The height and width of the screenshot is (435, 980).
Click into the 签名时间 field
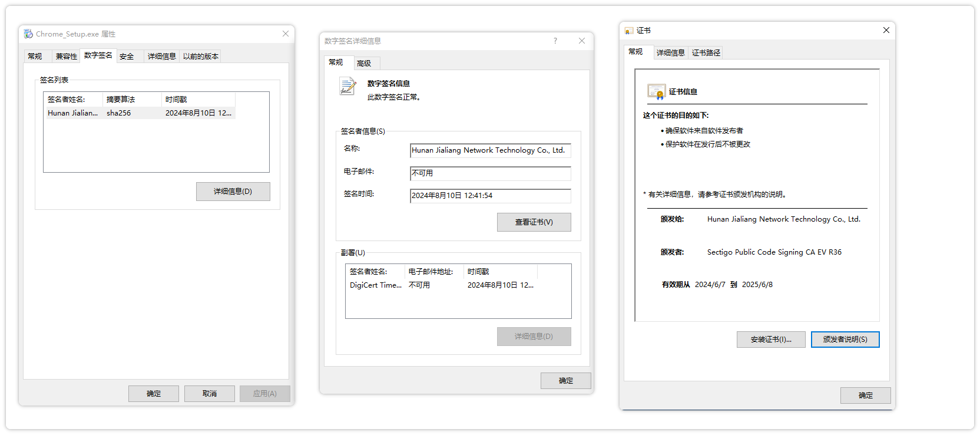[490, 196]
